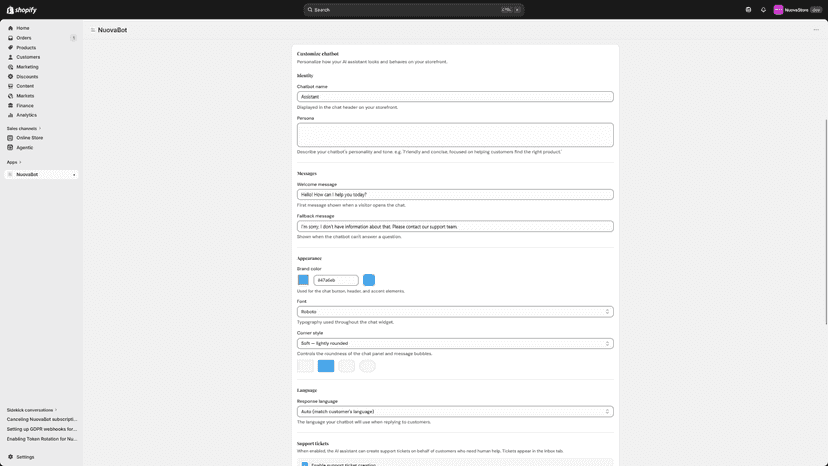
Task: Click the Analytics bar chart icon
Action: point(10,115)
